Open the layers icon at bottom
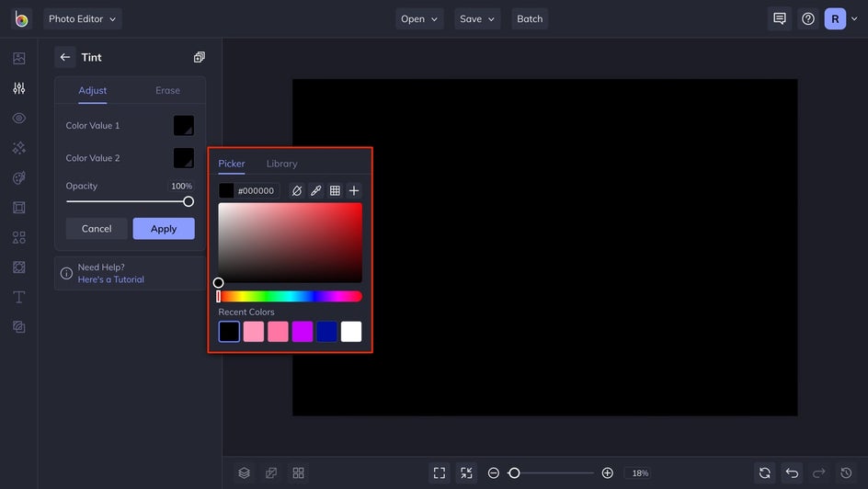Viewport: 868px width, 489px height. (x=244, y=473)
